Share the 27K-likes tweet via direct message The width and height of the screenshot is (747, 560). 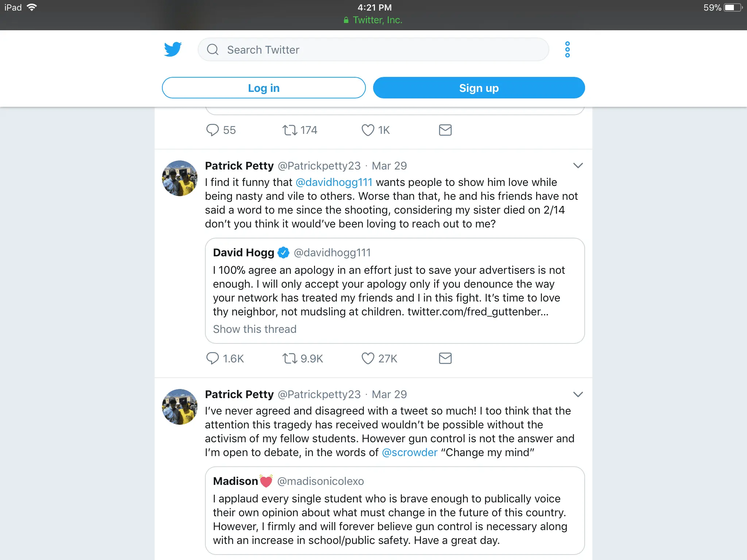445,358
